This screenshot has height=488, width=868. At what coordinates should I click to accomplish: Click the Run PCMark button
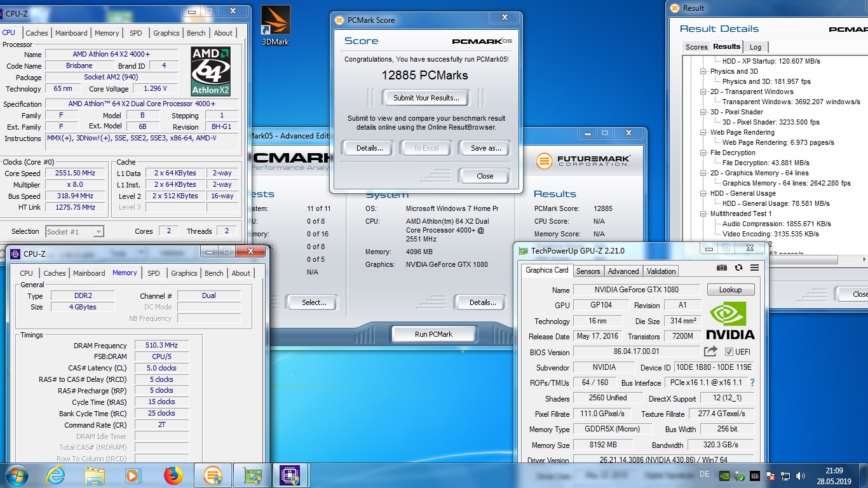coord(434,334)
